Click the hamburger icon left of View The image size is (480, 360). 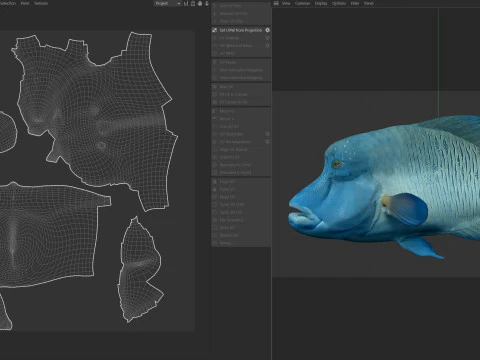pyautogui.click(x=276, y=3)
